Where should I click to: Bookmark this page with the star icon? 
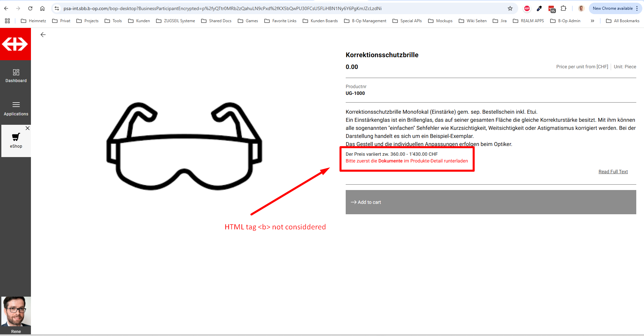tap(510, 8)
